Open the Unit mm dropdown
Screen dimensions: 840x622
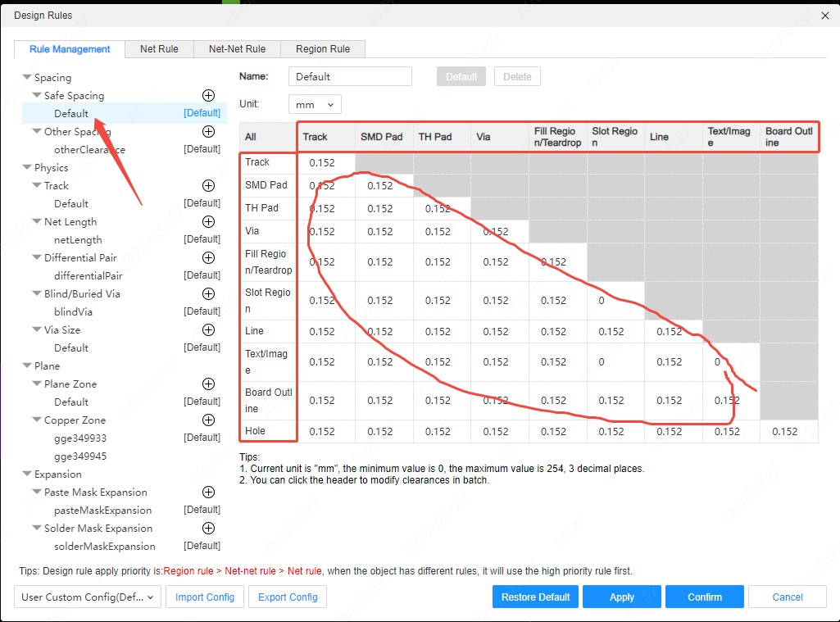tap(315, 105)
